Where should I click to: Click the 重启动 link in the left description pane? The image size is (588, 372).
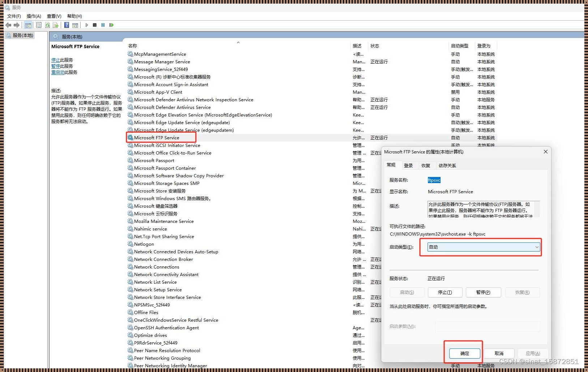[x=58, y=72]
